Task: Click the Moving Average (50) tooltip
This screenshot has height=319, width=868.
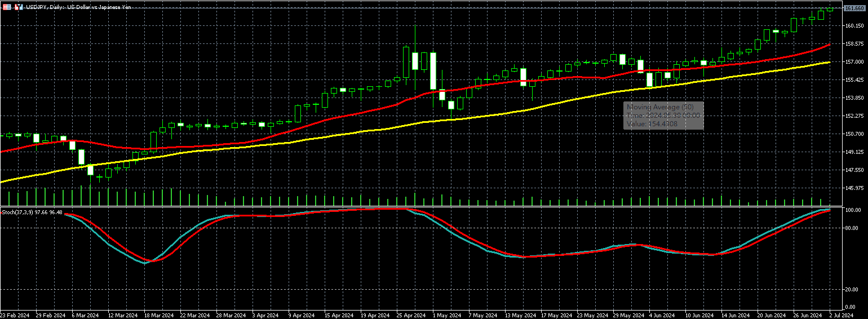Action: (x=663, y=116)
